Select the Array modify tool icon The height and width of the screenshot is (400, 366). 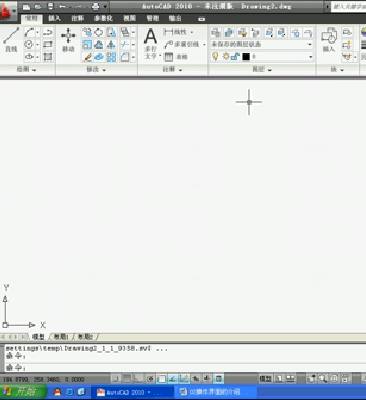coord(111,57)
